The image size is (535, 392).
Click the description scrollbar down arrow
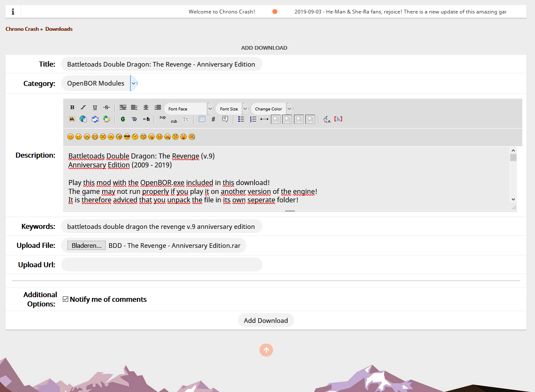click(x=513, y=199)
